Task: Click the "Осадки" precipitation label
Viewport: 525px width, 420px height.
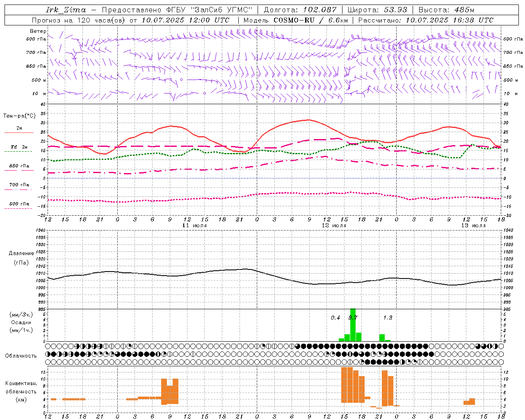Action: tap(21, 322)
